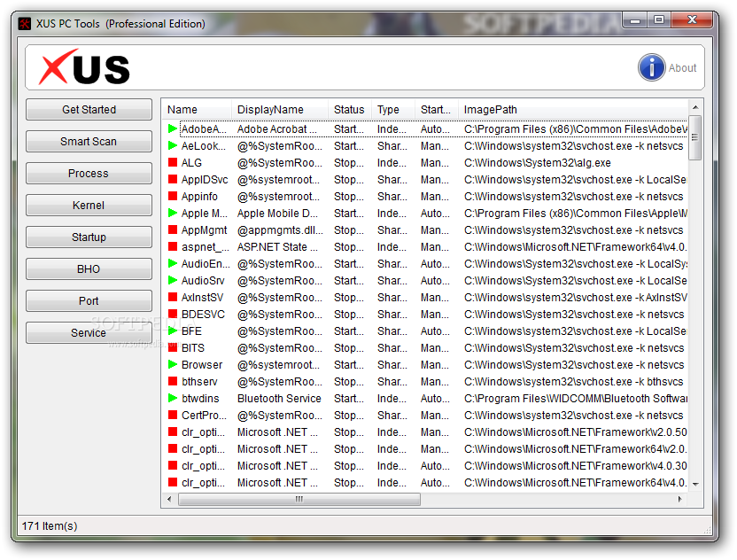Sort by the Status column header
This screenshot has width=737, height=560.
tap(350, 110)
